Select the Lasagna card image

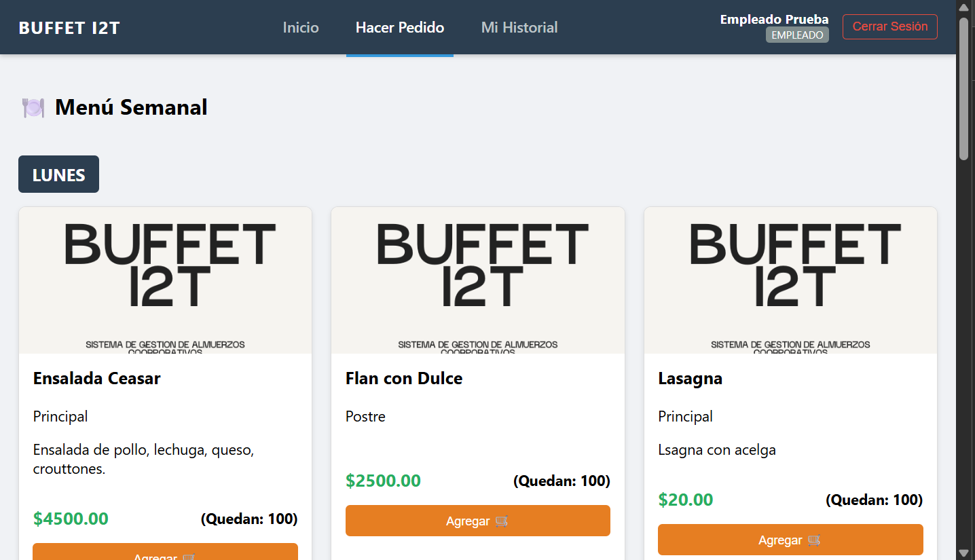[790, 280]
